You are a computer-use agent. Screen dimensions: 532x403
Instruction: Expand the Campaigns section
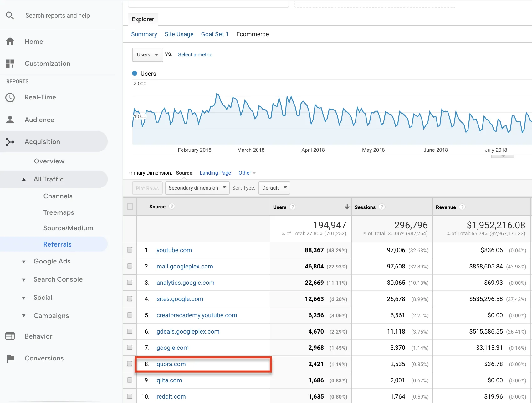click(x=24, y=316)
